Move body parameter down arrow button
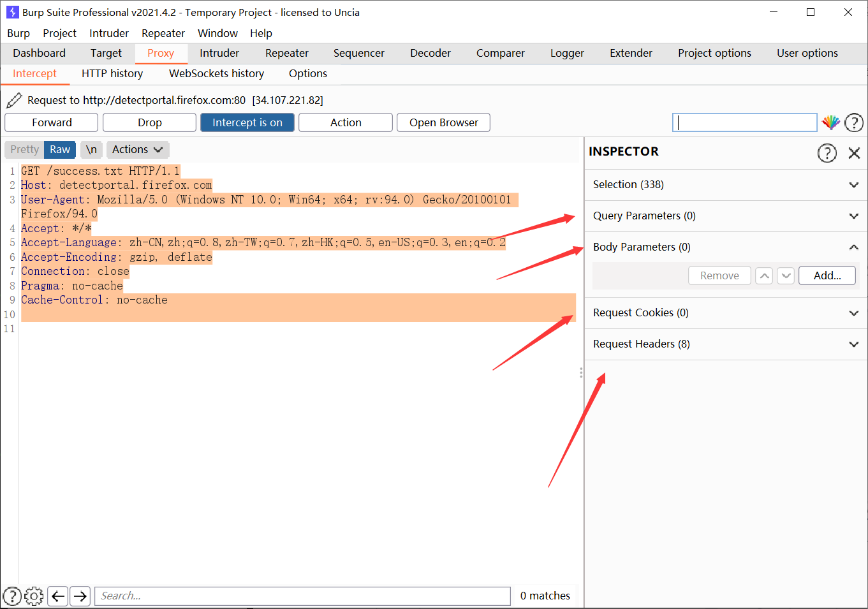 click(x=786, y=275)
